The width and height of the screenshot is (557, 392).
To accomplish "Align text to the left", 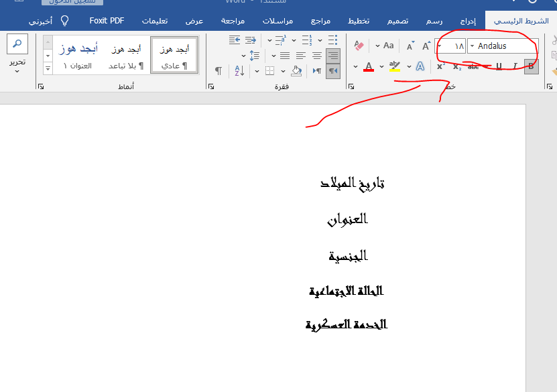I will point(301,56).
